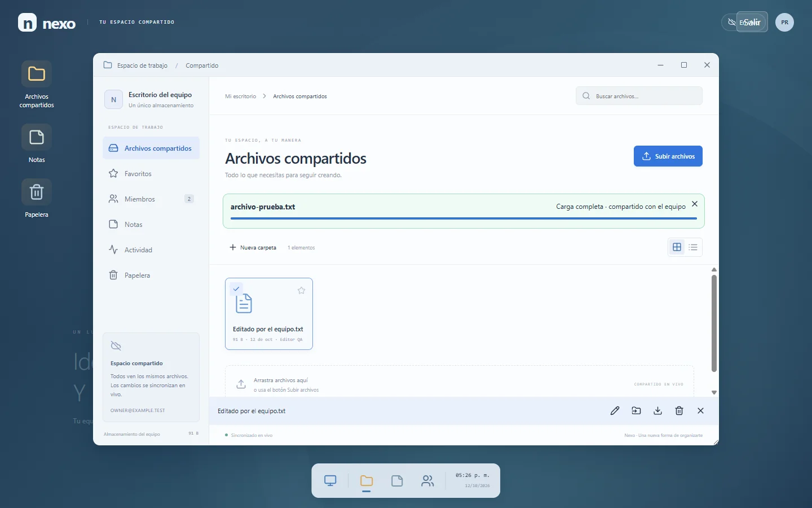Screen dimensions: 812x508
Task: Go to Mi escritorio breadcrumb
Action: (240, 97)
